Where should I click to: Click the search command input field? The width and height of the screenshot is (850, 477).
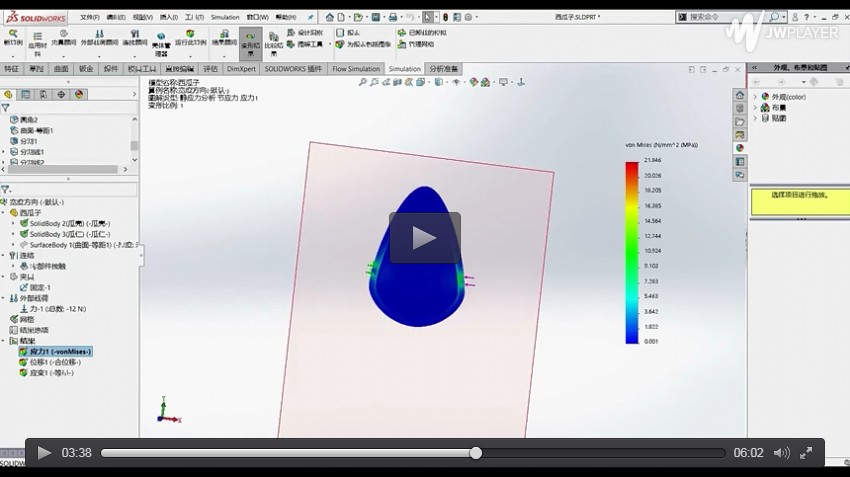click(x=720, y=17)
